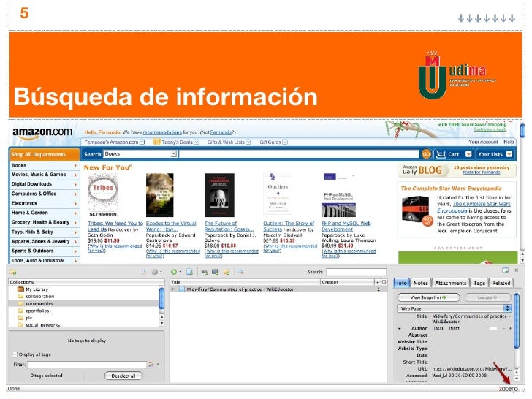Image resolution: width=532 pixels, height=399 pixels.
Task: Click the Deselect all button
Action: 123,376
